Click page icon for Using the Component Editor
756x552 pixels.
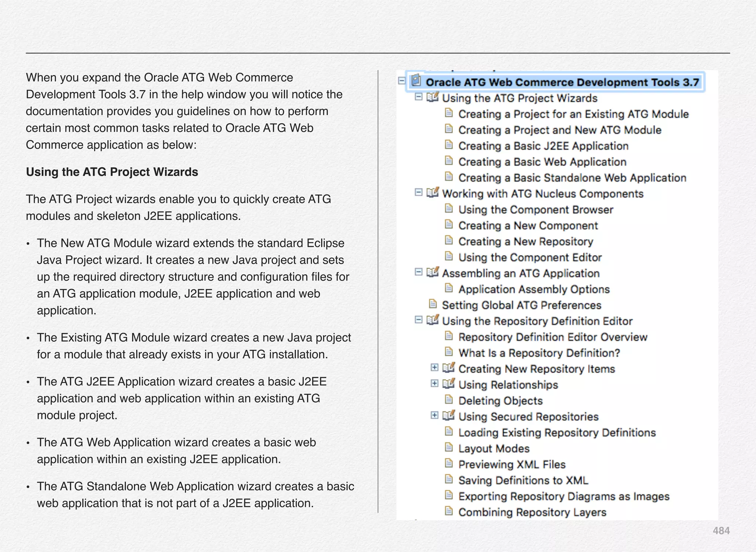pos(449,256)
